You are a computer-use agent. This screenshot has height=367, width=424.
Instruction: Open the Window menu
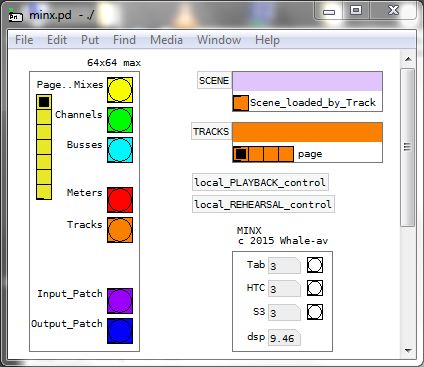point(219,40)
